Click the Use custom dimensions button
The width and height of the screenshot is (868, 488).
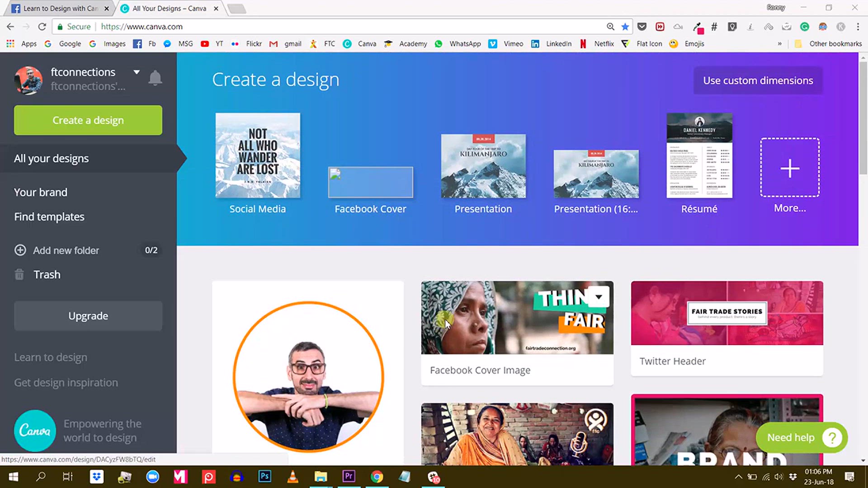pyautogui.click(x=758, y=80)
